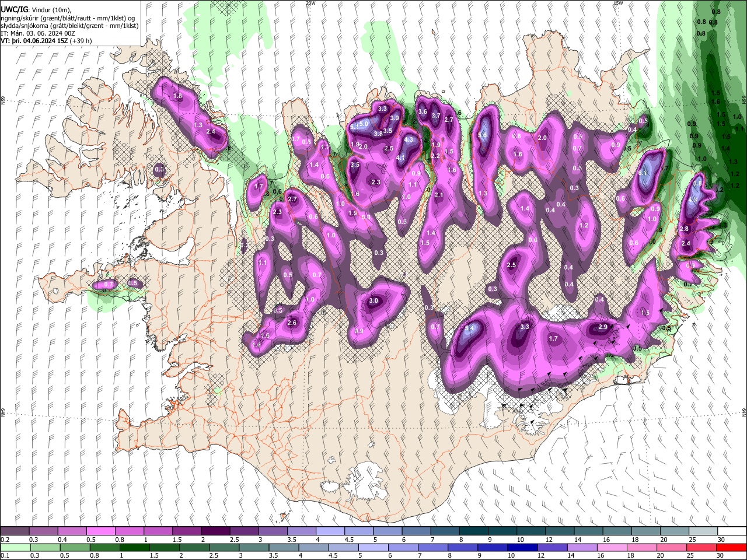Click the 4.1 snowfall value on the map

[401, 157]
